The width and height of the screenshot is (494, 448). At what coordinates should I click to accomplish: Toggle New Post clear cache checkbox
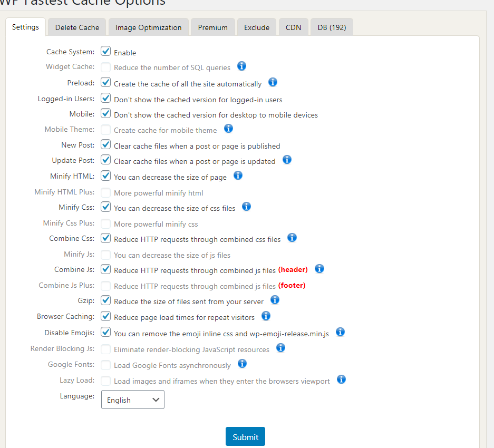[106, 144]
